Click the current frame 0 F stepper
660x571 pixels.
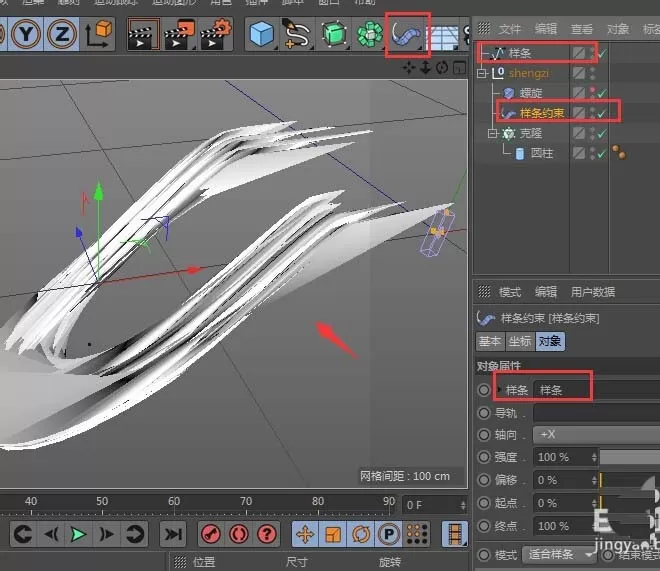[x=463, y=505]
